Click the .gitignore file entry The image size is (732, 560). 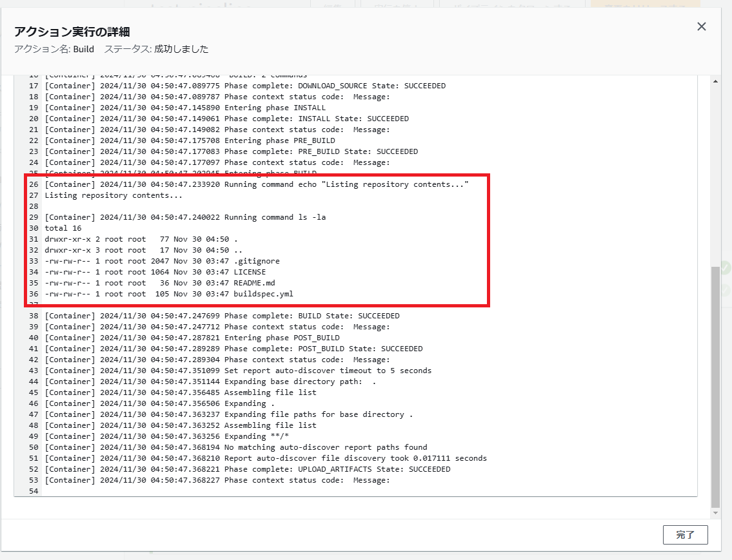(x=163, y=261)
